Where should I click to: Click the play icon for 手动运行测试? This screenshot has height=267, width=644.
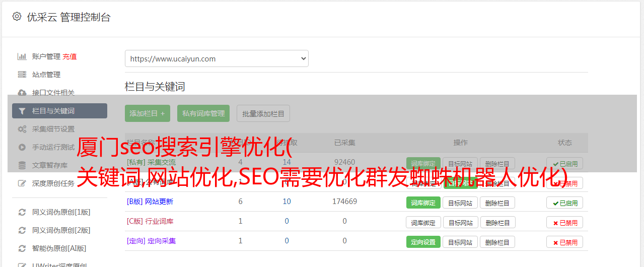(22, 147)
